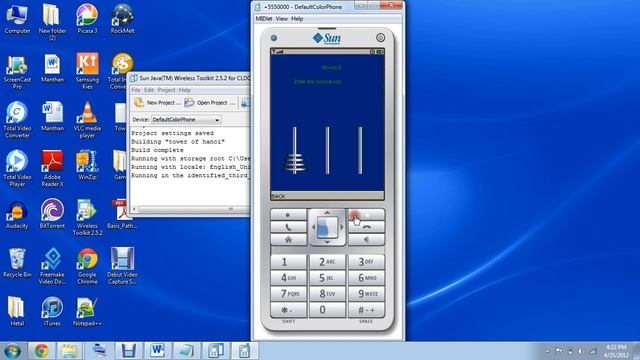640x360 pixels.
Task: Open the Help menu in the emulator window
Action: [x=297, y=19]
